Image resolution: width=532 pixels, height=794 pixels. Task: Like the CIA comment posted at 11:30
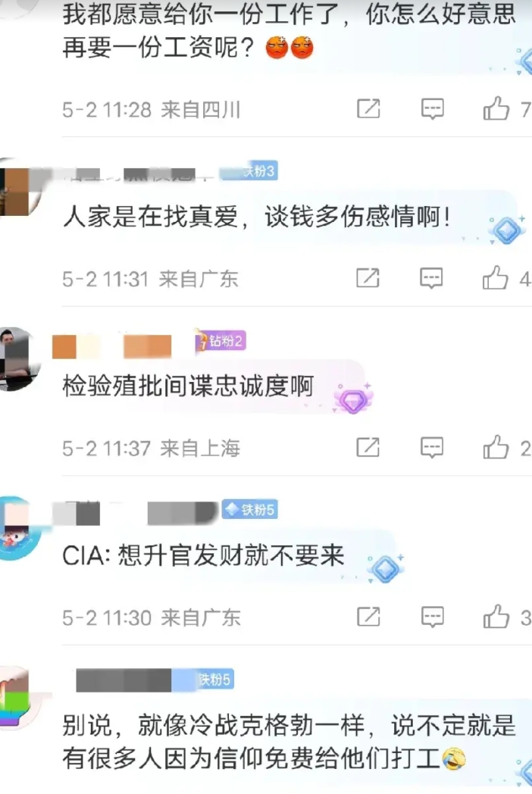click(496, 617)
